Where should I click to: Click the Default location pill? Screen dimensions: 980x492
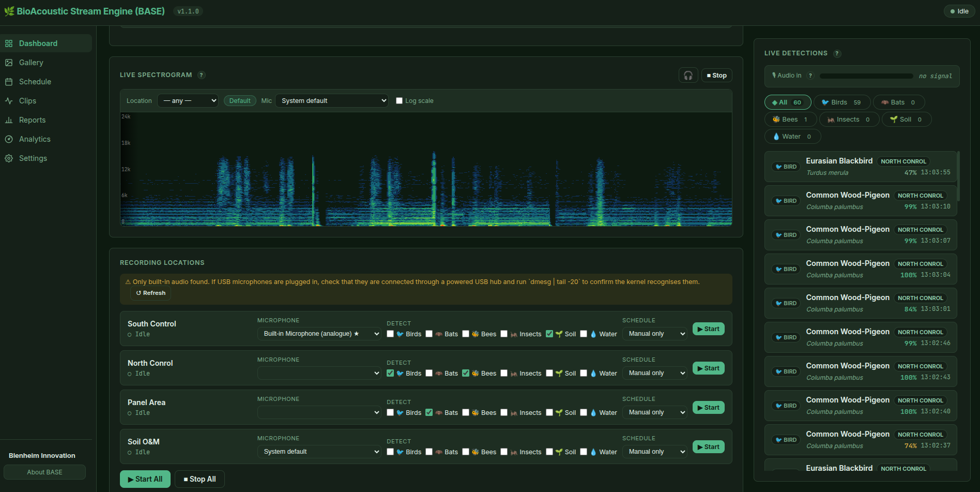click(x=240, y=101)
